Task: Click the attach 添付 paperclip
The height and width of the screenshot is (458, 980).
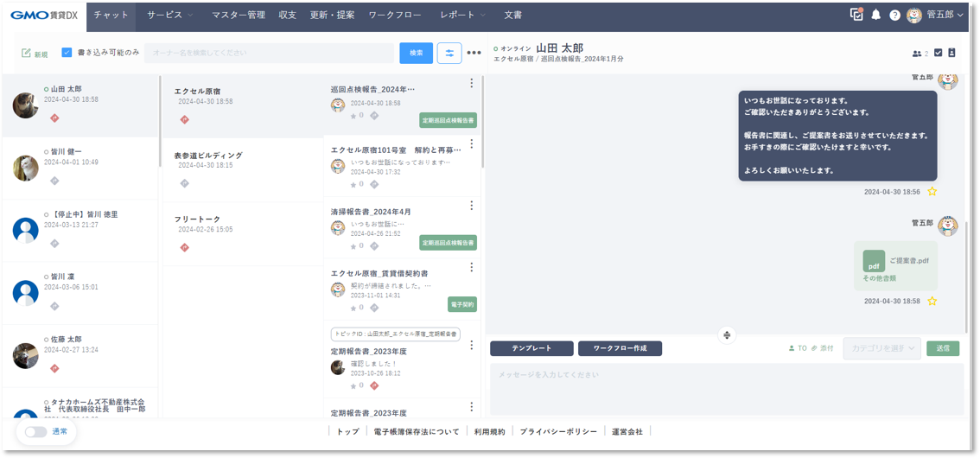Action: pyautogui.click(x=823, y=348)
